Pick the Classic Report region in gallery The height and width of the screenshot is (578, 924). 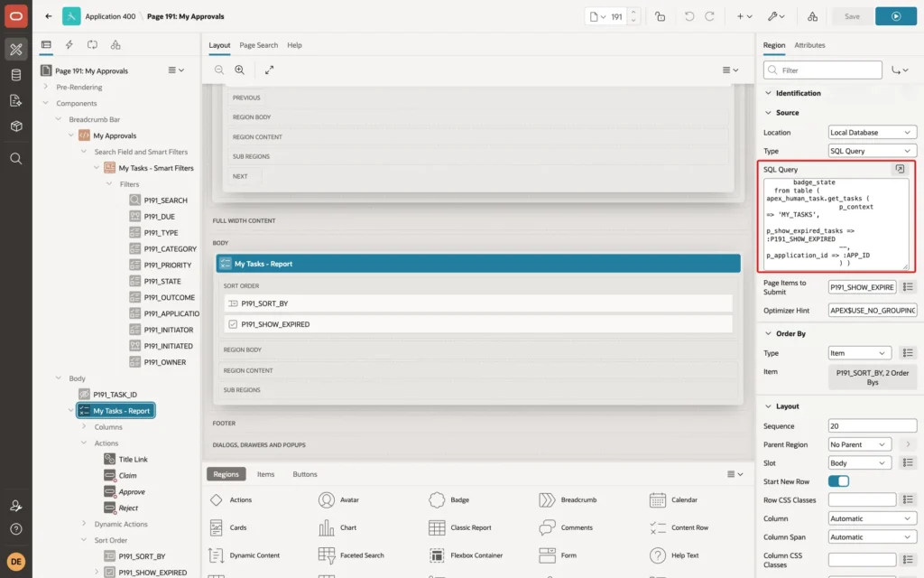click(460, 527)
